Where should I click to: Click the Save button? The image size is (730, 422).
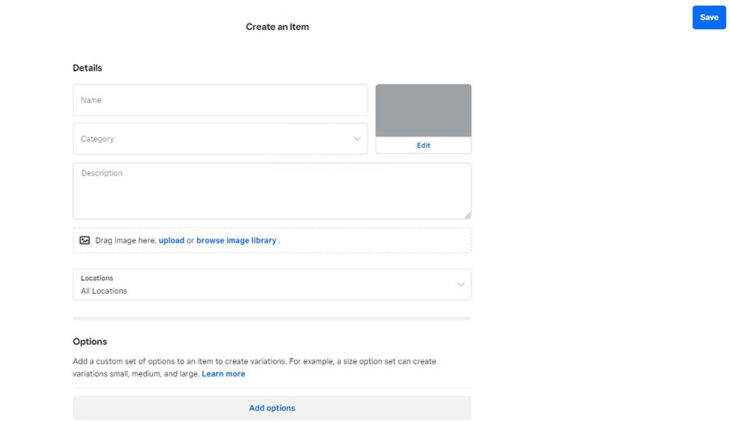(708, 17)
